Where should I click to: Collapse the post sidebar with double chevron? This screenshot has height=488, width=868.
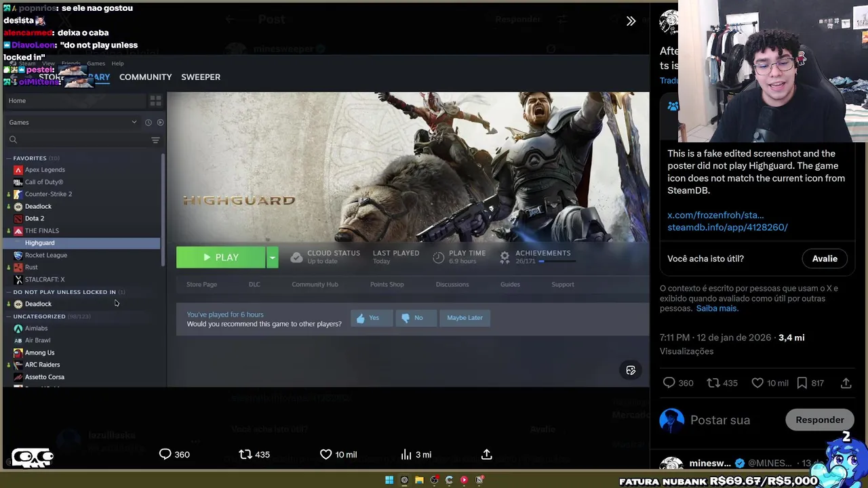point(631,21)
